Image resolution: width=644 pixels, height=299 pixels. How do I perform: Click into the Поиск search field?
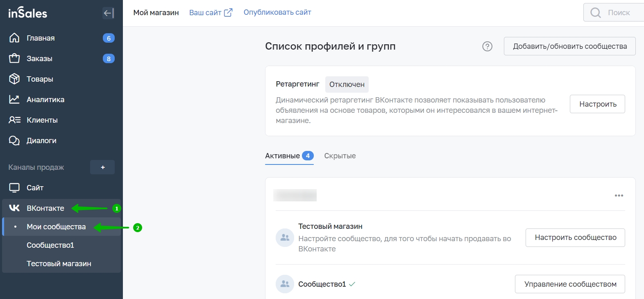[615, 13]
